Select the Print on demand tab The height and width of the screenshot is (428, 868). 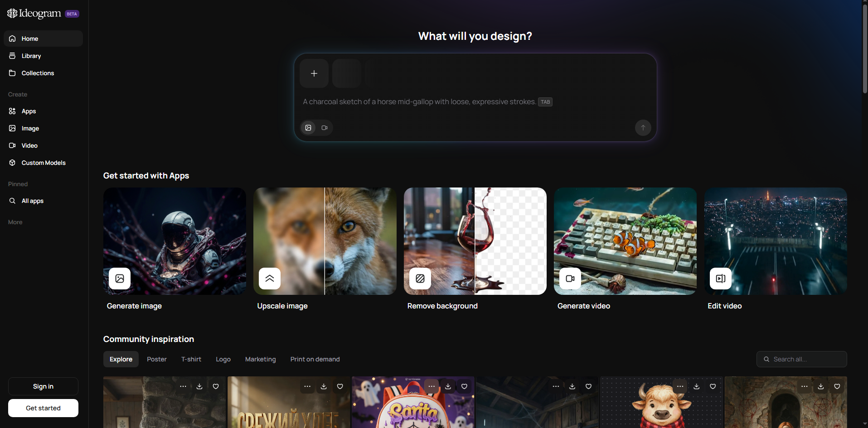(315, 359)
